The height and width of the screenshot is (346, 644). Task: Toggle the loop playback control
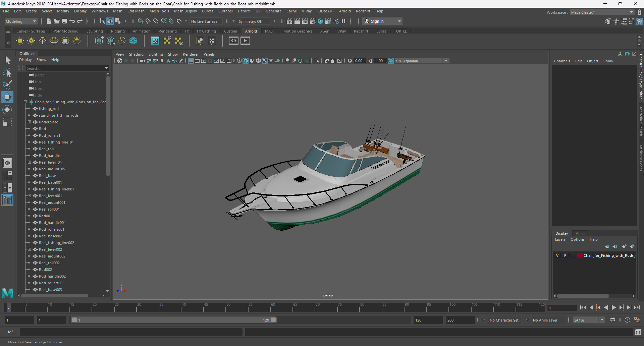click(612, 320)
